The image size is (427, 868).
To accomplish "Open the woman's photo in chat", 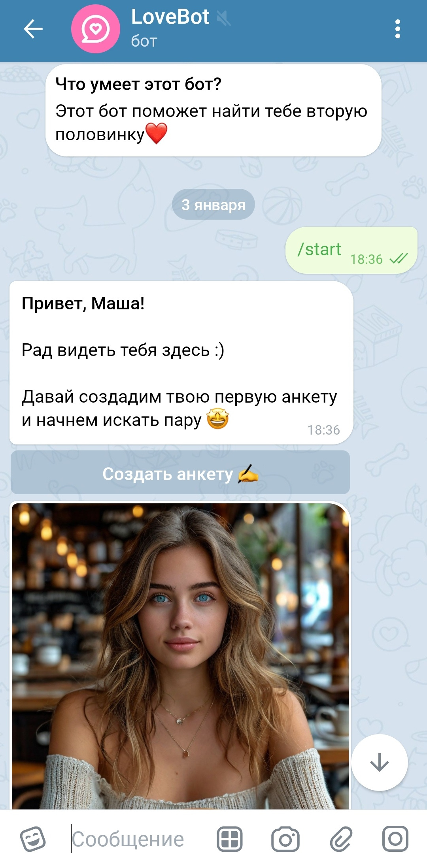I will click(x=180, y=655).
